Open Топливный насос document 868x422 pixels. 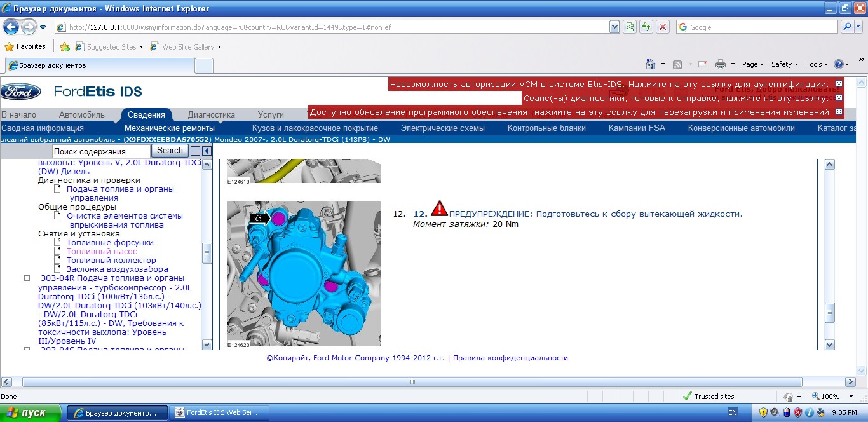click(x=102, y=252)
